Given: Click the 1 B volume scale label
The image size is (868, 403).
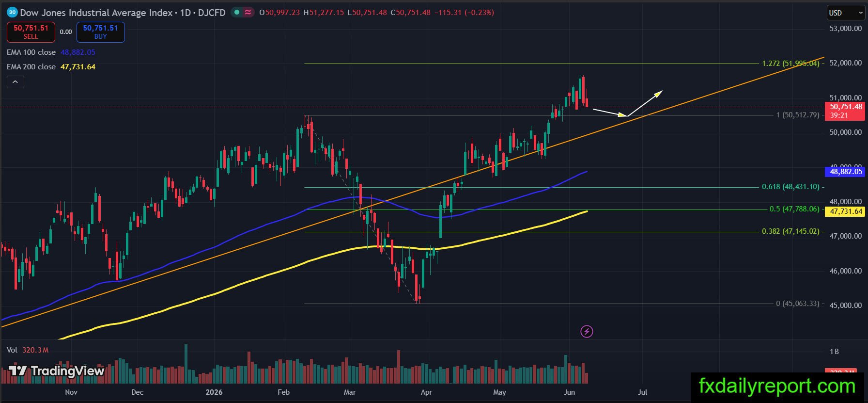Looking at the screenshot, I should tap(834, 352).
